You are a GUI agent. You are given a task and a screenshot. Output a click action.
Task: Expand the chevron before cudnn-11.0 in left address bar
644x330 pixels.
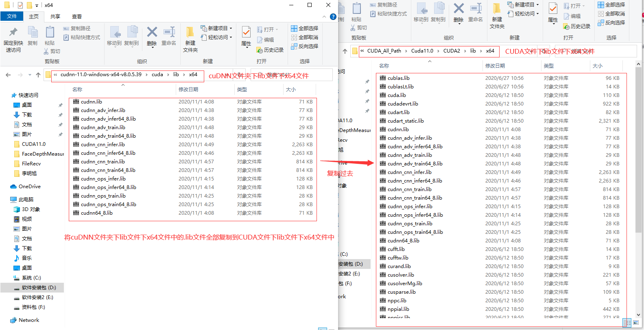tap(56, 75)
